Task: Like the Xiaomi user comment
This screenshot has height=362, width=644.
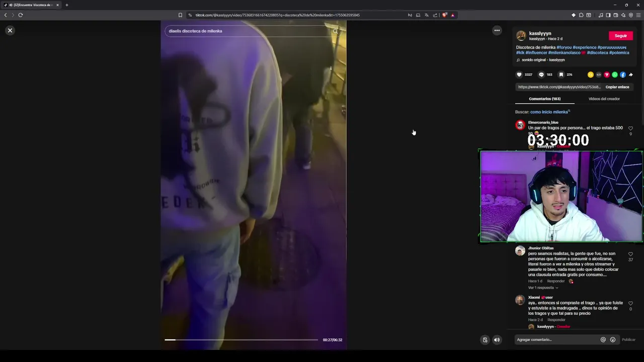Action: (x=630, y=304)
